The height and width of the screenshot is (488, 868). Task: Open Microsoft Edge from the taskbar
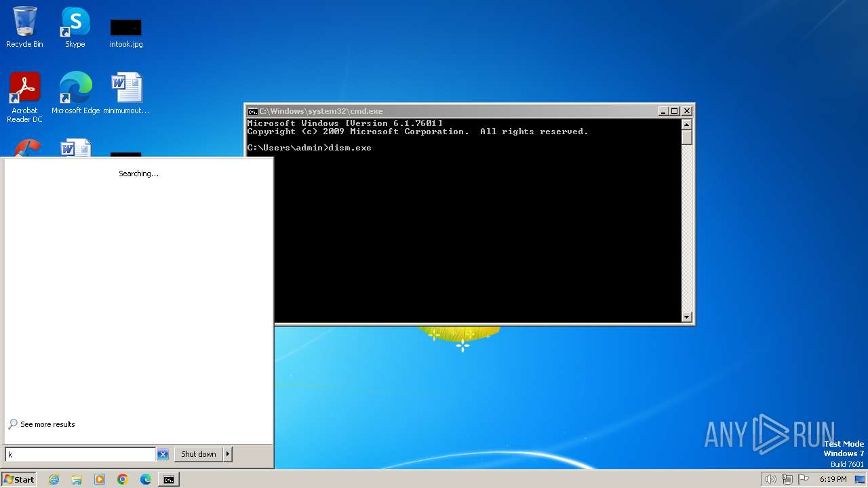[146, 479]
